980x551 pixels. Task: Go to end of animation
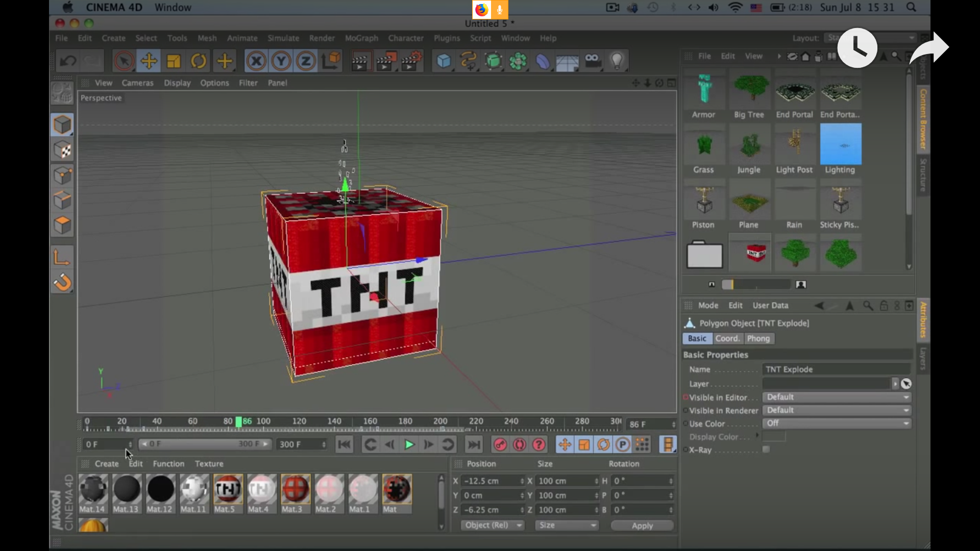474,445
